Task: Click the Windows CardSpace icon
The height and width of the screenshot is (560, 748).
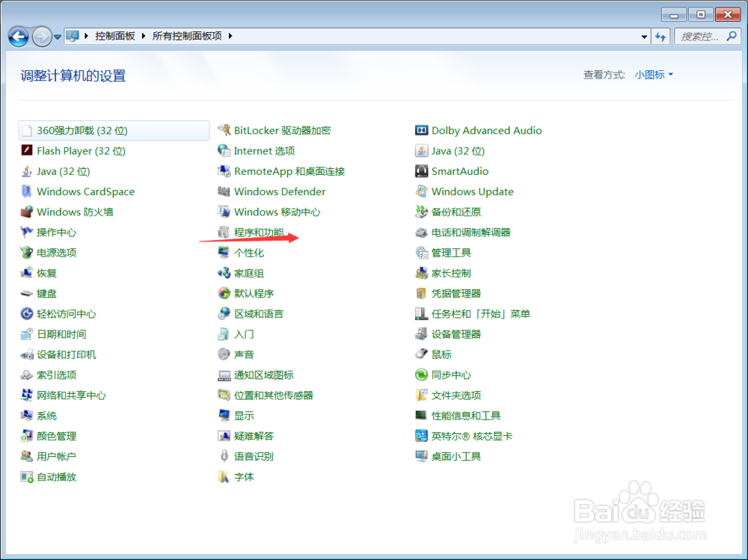Action: (x=27, y=191)
